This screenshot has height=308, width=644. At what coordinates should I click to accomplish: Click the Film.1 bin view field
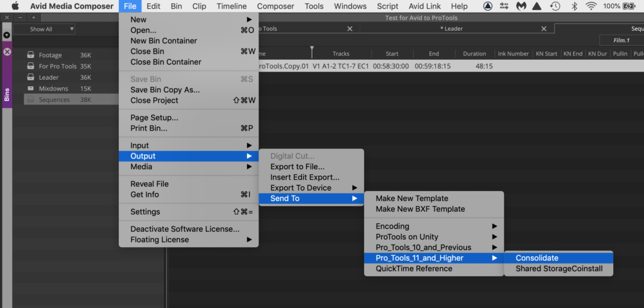[622, 40]
